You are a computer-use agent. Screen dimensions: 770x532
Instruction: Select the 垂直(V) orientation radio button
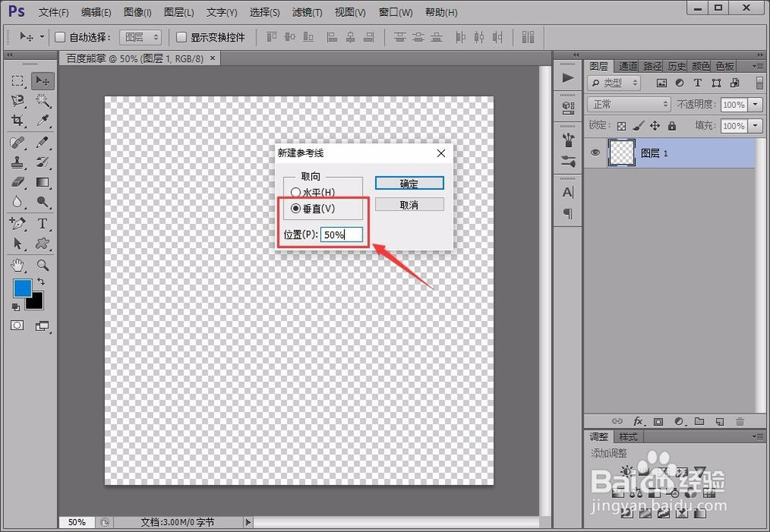(x=296, y=209)
